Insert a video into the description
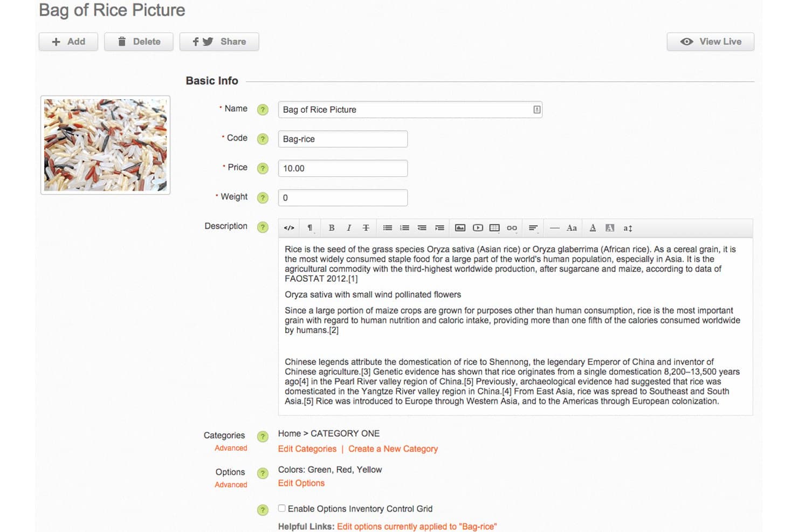 point(478,228)
